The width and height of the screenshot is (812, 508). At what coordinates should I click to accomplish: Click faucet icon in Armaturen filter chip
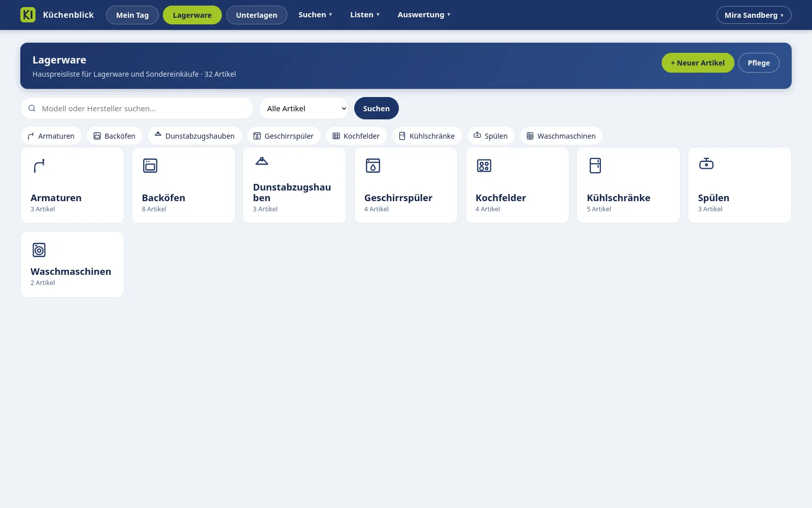click(31, 136)
